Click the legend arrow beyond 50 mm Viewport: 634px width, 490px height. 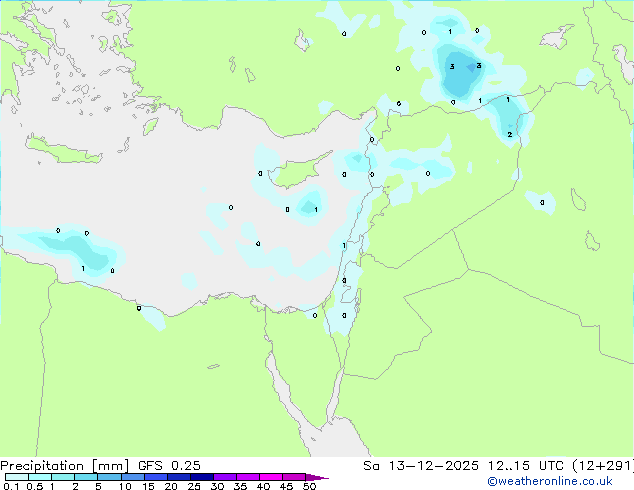pyautogui.click(x=317, y=477)
